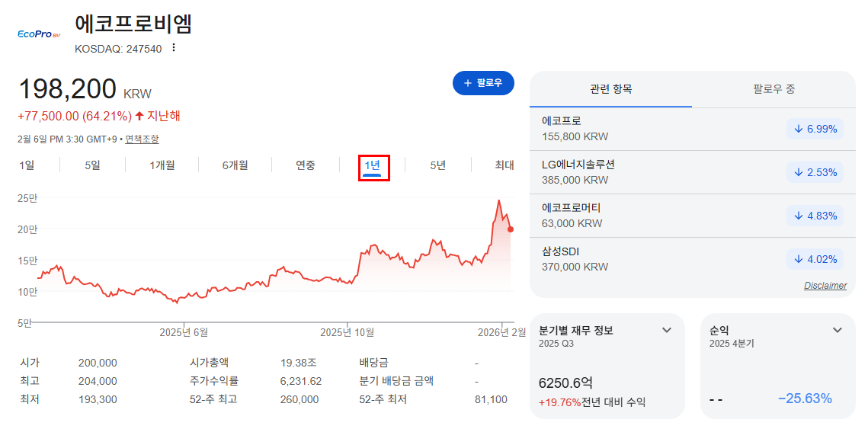Click the 에코프로비엠 stock title
The height and width of the screenshot is (429, 868).
tap(133, 24)
